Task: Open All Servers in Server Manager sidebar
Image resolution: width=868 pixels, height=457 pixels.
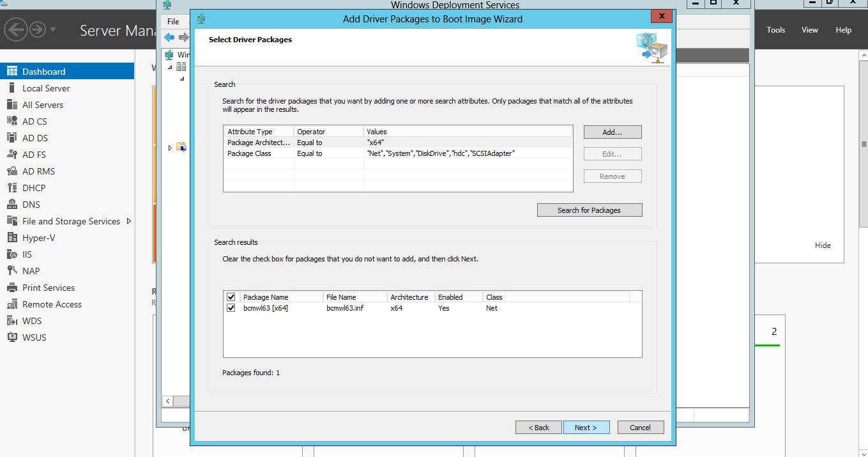Action: point(67,105)
